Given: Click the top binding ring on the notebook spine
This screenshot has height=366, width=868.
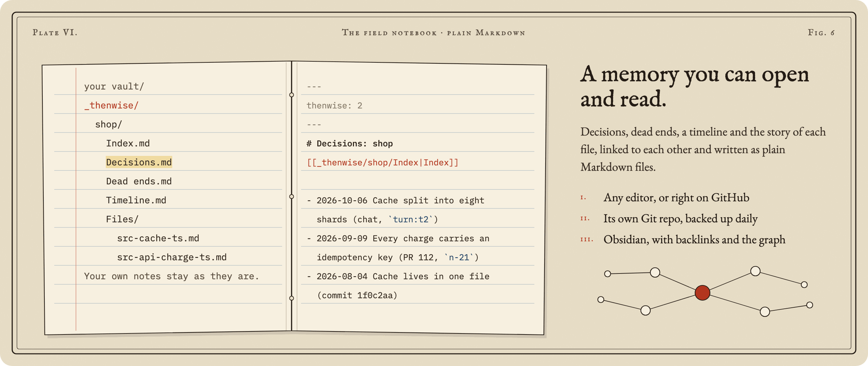Looking at the screenshot, I should click(x=292, y=95).
